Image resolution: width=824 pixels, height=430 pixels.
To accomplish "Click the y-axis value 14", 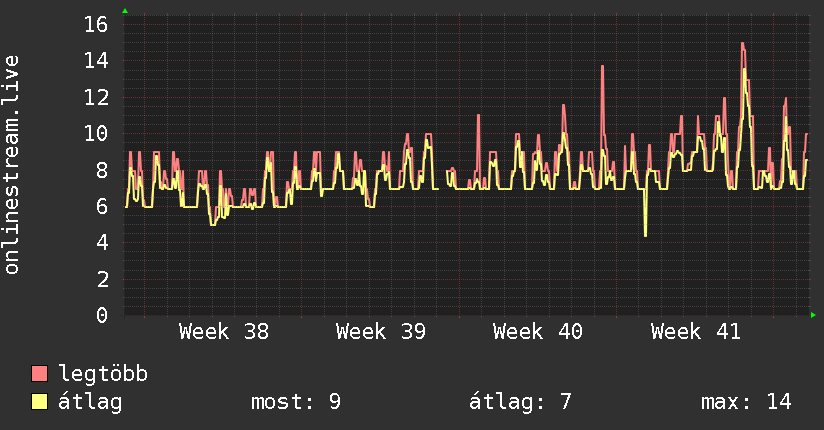I will (96, 60).
